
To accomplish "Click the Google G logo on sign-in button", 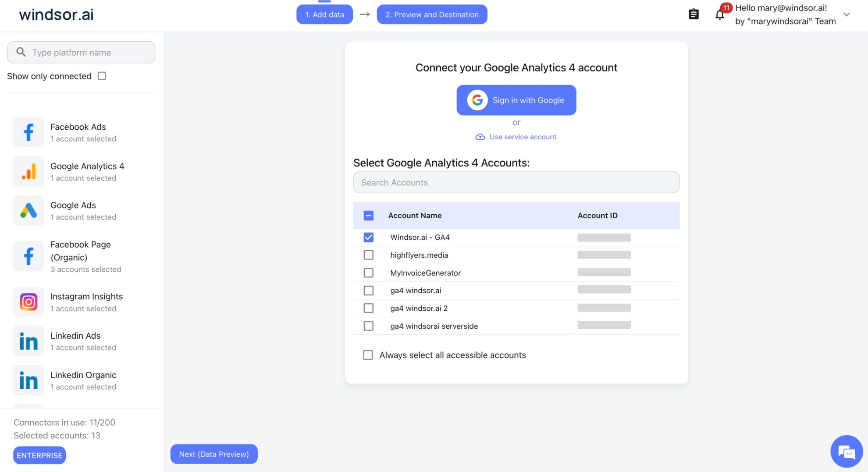I will click(477, 100).
